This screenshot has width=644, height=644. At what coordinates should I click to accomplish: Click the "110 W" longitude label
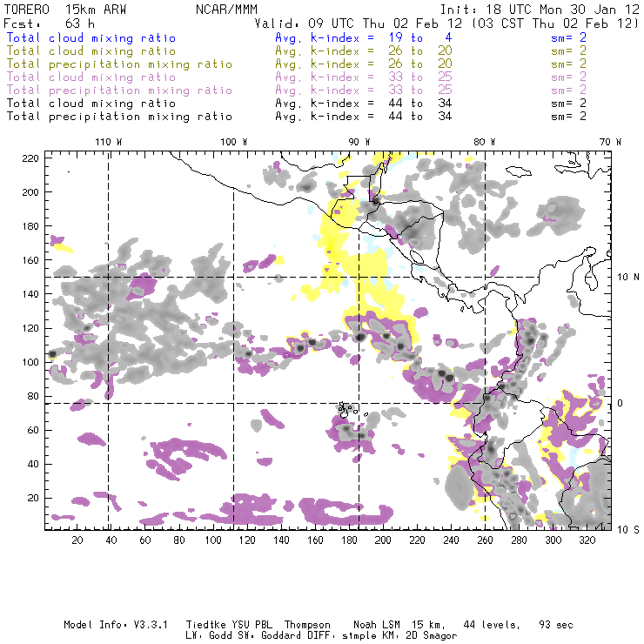[109, 142]
